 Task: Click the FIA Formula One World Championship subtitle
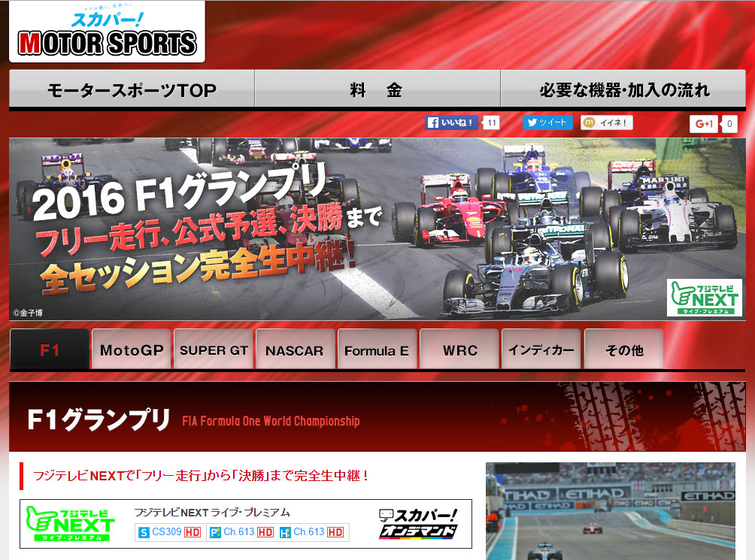[x=271, y=421]
